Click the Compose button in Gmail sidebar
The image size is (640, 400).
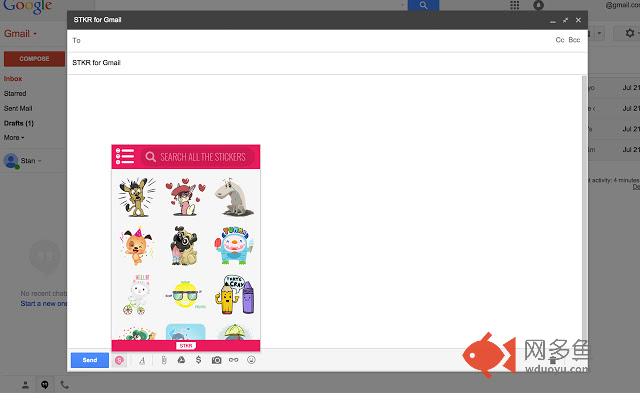[34, 59]
